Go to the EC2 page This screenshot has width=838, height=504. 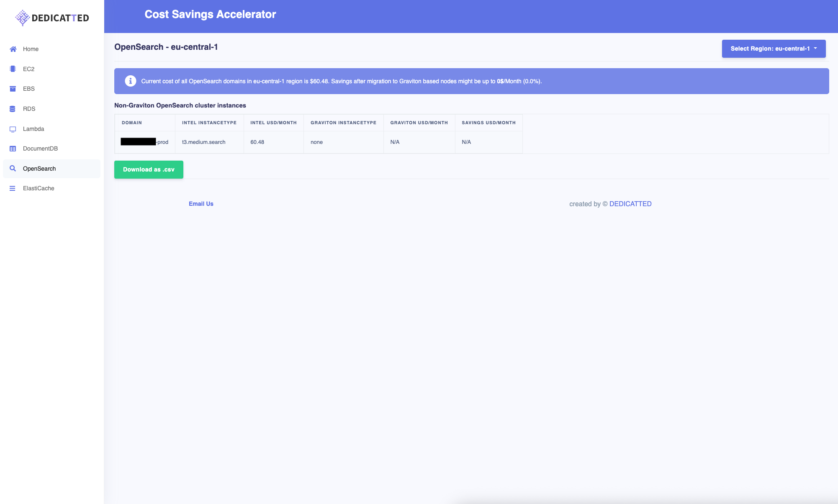(x=52, y=69)
